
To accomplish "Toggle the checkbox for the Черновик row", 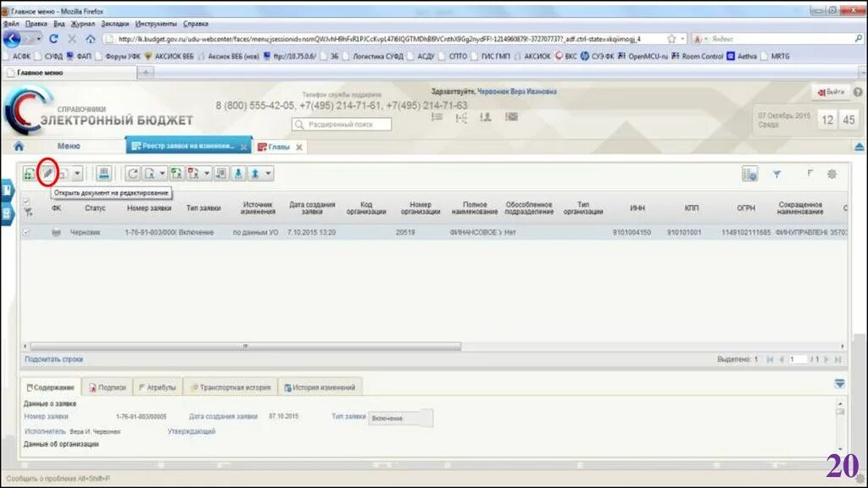I will point(26,232).
